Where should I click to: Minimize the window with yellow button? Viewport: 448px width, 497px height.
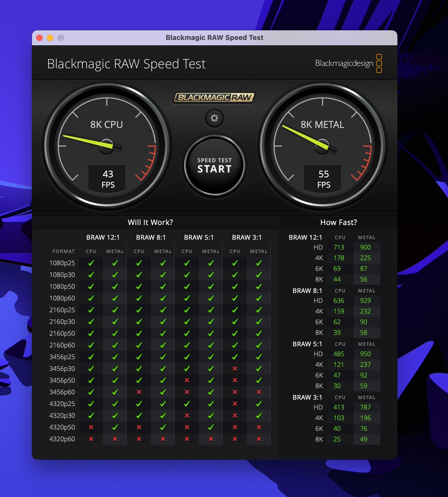[x=50, y=38]
